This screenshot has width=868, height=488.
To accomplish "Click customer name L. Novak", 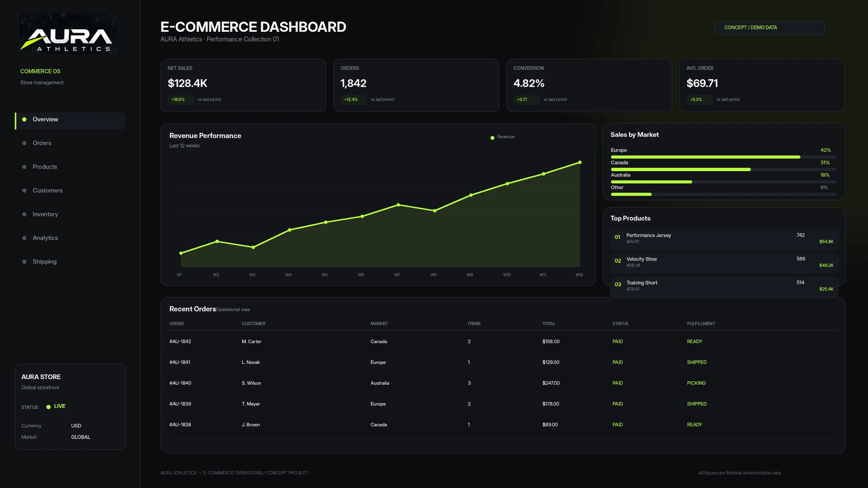I will coord(250,362).
